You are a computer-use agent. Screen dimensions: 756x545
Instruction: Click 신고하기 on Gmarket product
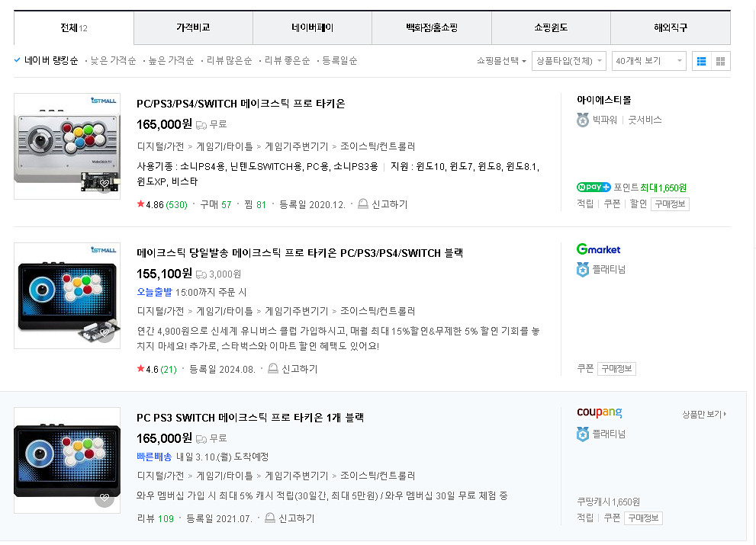click(299, 369)
